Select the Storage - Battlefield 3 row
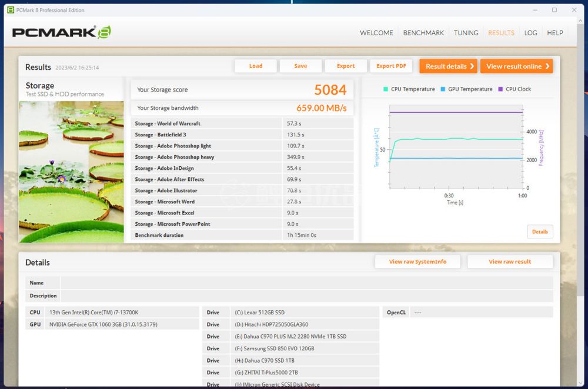Image resolution: width=588 pixels, height=389 pixels. tap(242, 135)
